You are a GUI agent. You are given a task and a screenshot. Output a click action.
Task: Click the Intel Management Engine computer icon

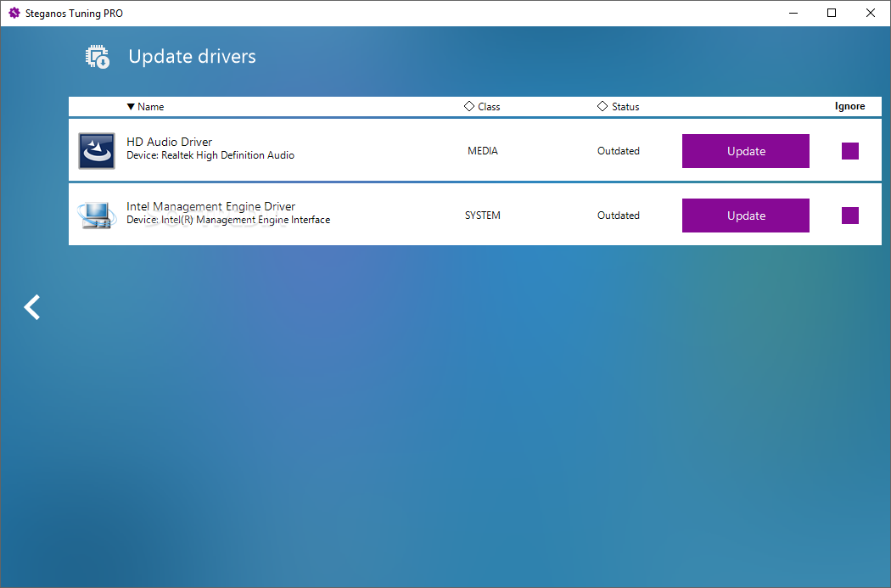coord(97,216)
